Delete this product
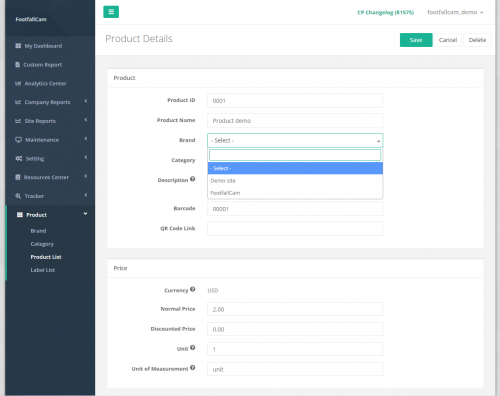This screenshot has width=500, height=396. tap(477, 40)
